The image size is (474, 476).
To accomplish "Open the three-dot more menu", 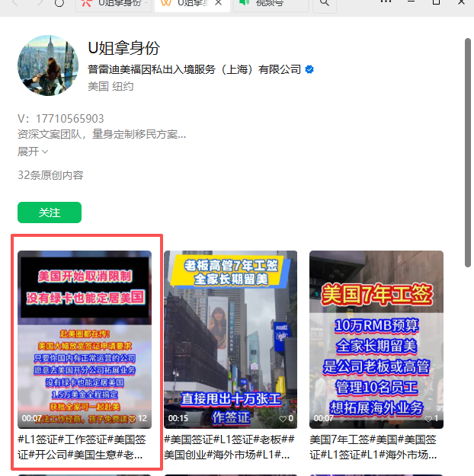I will [x=386, y=2].
